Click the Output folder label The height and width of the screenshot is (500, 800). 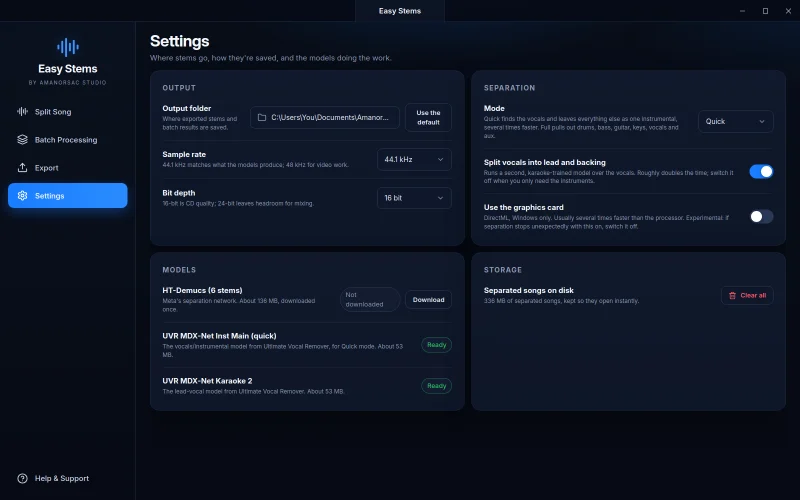[x=187, y=108]
